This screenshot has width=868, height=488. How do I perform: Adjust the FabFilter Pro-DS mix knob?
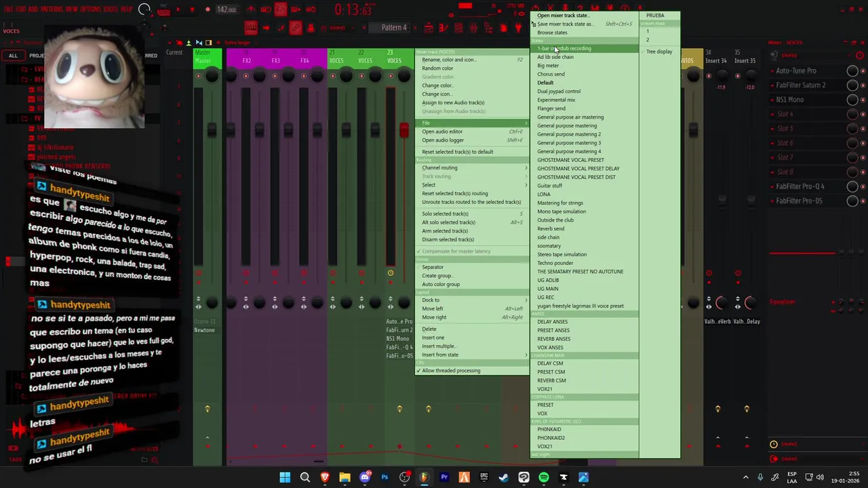(x=852, y=201)
